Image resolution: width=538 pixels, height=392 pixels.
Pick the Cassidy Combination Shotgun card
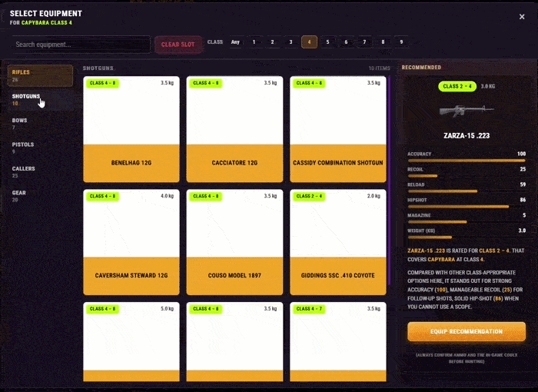(338, 129)
